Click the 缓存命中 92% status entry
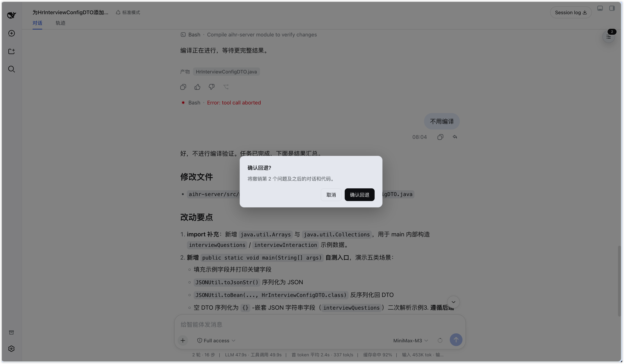 pyautogui.click(x=377, y=355)
